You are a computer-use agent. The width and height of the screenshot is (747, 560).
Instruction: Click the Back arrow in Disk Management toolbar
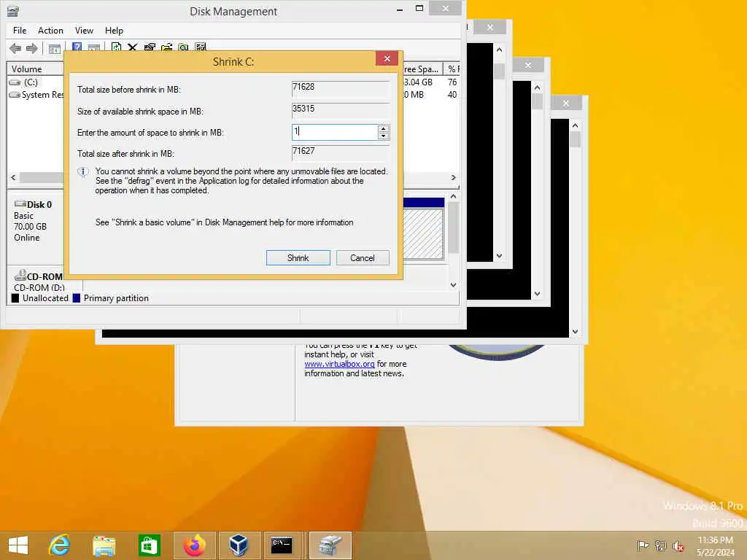15,48
